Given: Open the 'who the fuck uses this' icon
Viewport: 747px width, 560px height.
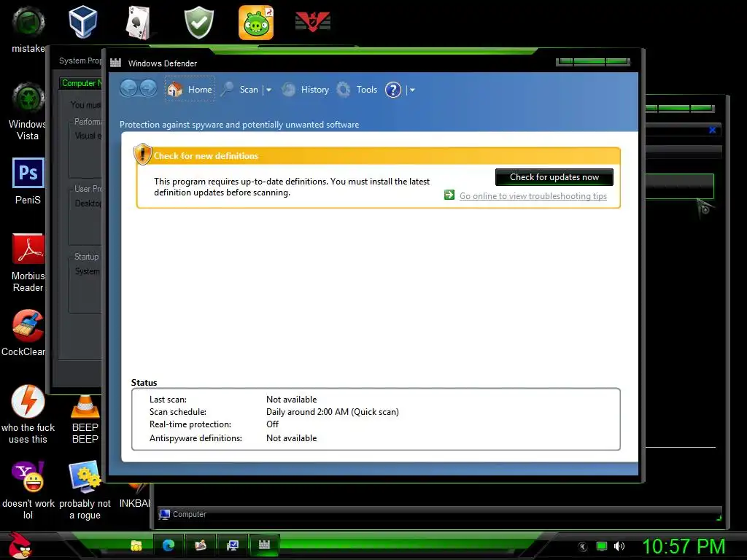Looking at the screenshot, I should (28, 414).
